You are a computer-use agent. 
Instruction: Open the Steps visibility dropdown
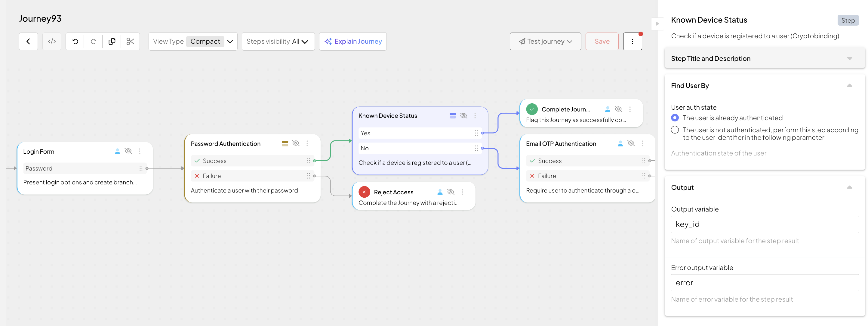pos(278,42)
